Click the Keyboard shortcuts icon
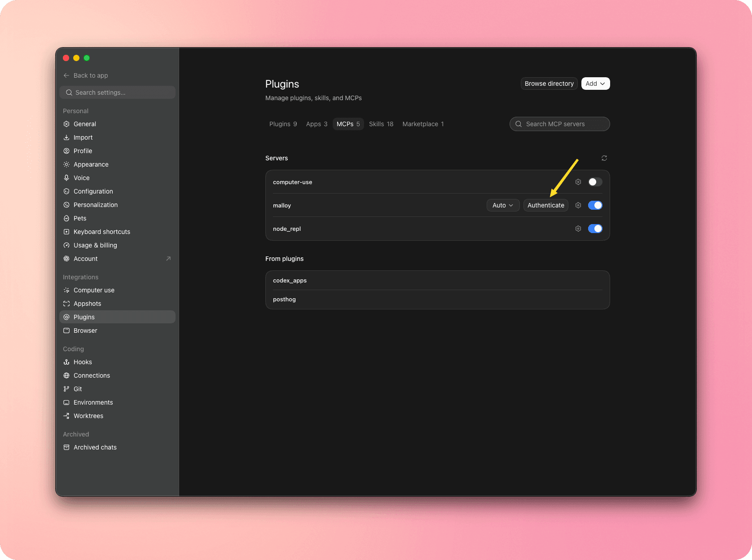The height and width of the screenshot is (560, 752). pos(66,232)
